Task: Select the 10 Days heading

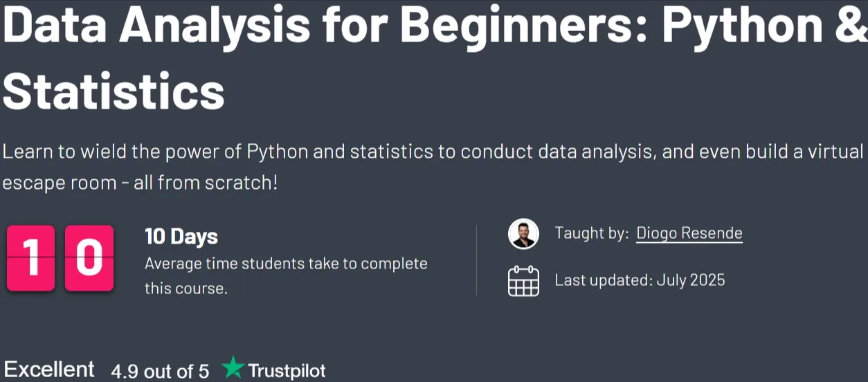Action: (x=181, y=237)
